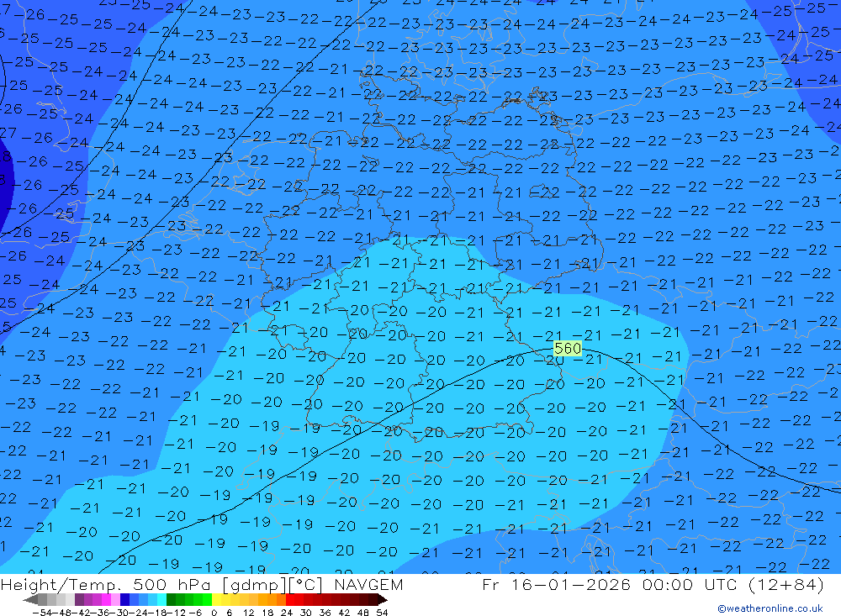
Task: Click the NAVGEM model name
Action: pos(368,584)
